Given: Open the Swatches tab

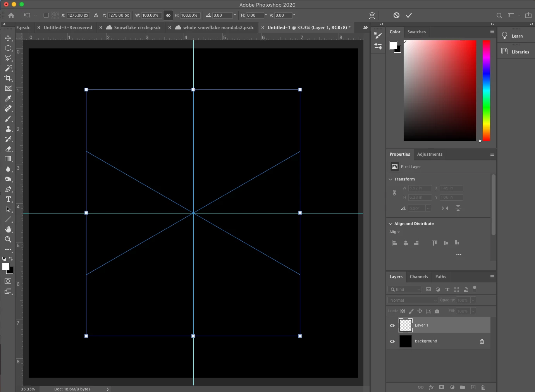Looking at the screenshot, I should coord(416,32).
